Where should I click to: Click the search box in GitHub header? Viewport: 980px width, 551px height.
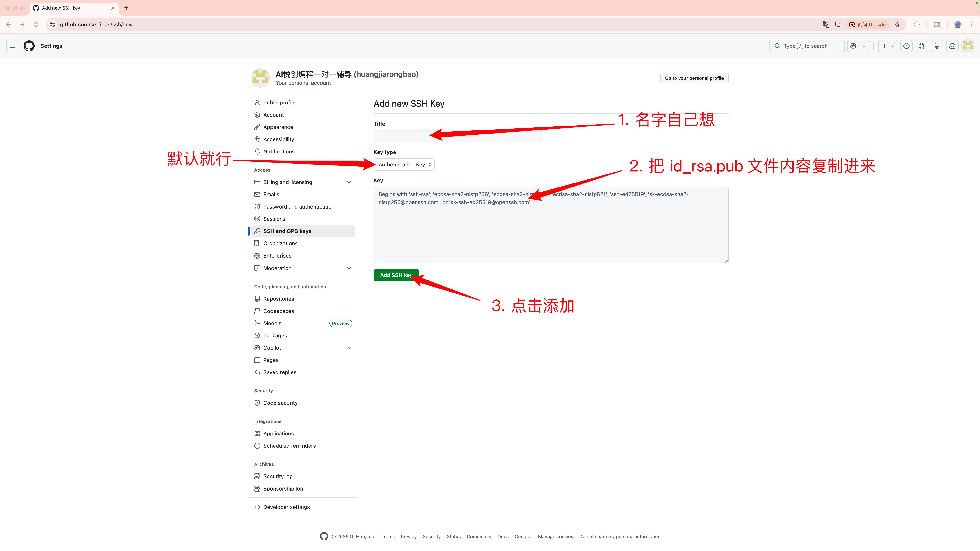(x=807, y=46)
